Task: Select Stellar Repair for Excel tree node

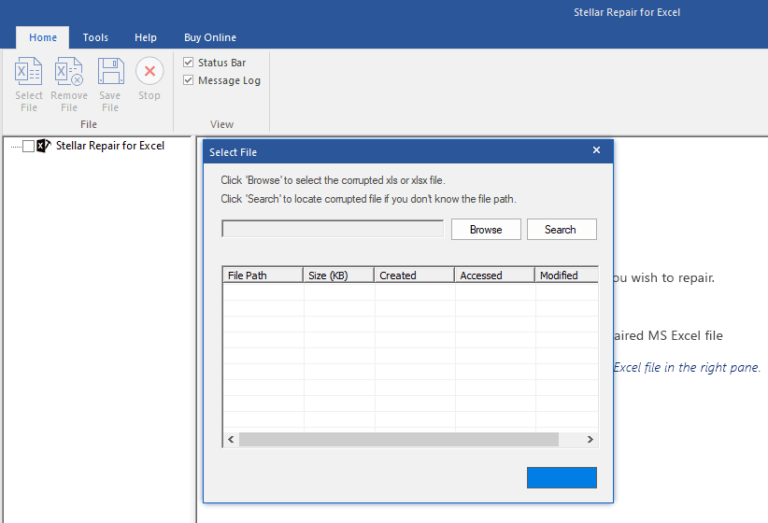Action: coord(110,145)
